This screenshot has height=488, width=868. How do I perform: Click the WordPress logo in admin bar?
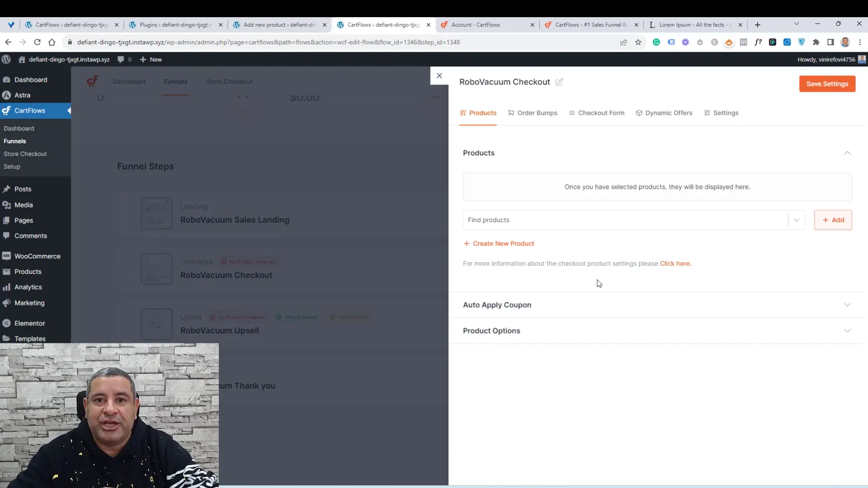coord(6,59)
